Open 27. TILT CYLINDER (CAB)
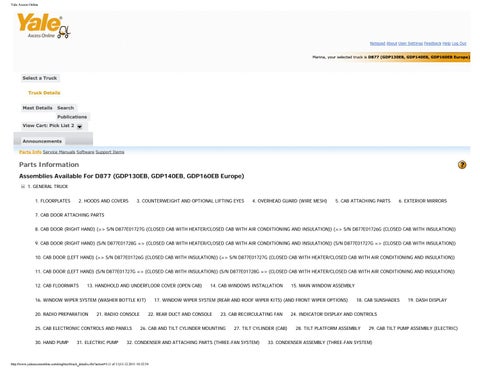Image resolution: width=480 pixels, height=371 pixels. [x=260, y=328]
